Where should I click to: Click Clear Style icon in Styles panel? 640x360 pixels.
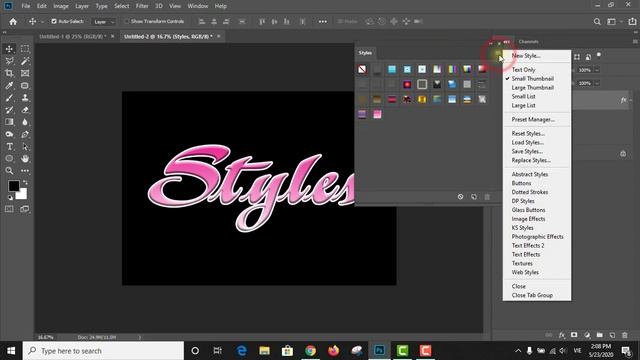click(460, 197)
